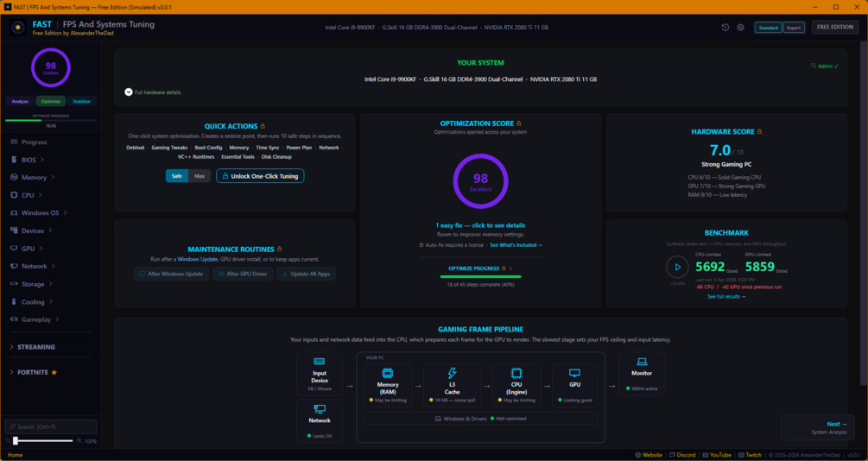868x461 pixels.
Task: Click the lock icon beside Hardware Score
Action: pyautogui.click(x=759, y=132)
